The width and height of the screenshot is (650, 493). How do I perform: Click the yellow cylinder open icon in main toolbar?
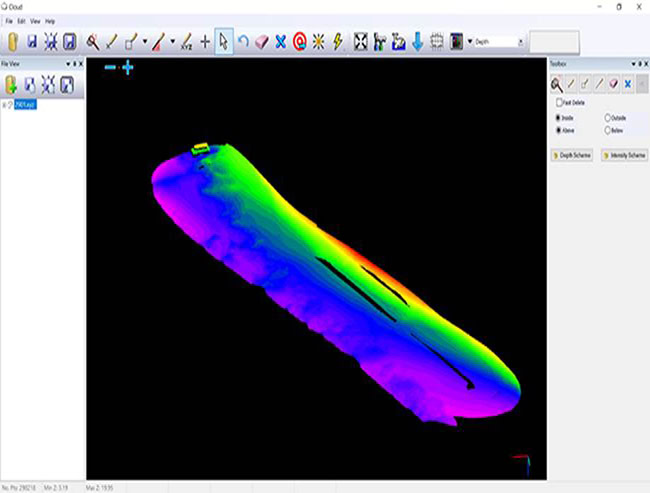click(x=13, y=42)
